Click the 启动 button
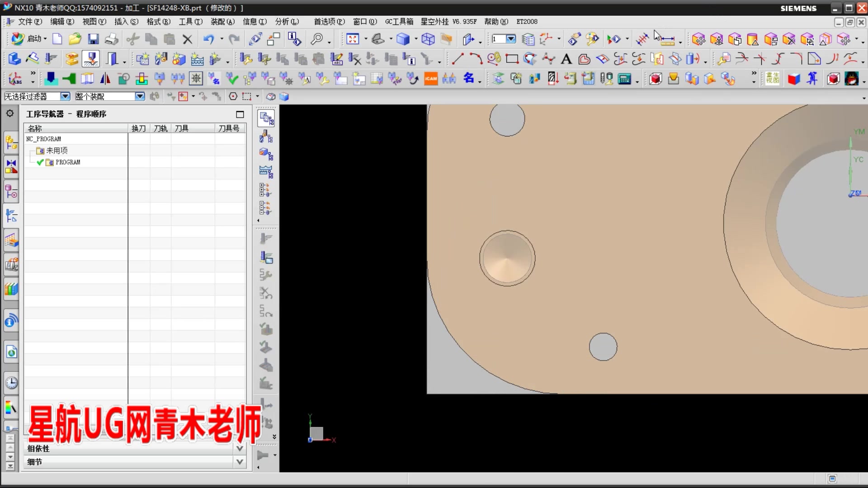Image resolution: width=868 pixels, height=488 pixels. click(35, 39)
